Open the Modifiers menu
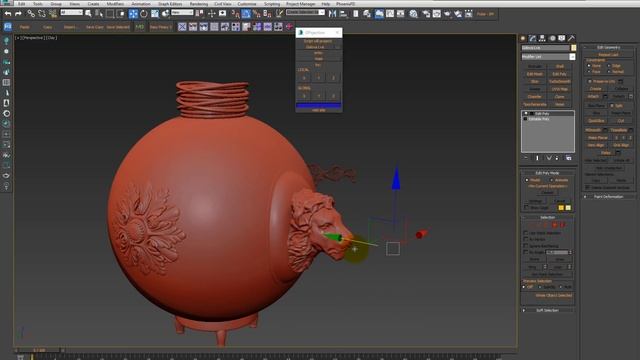Screen dimensions: 640x360 pyautogui.click(x=115, y=4)
